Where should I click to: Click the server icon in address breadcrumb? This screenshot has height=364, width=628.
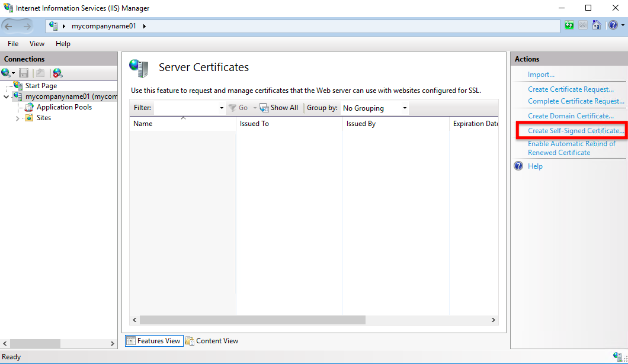(53, 26)
